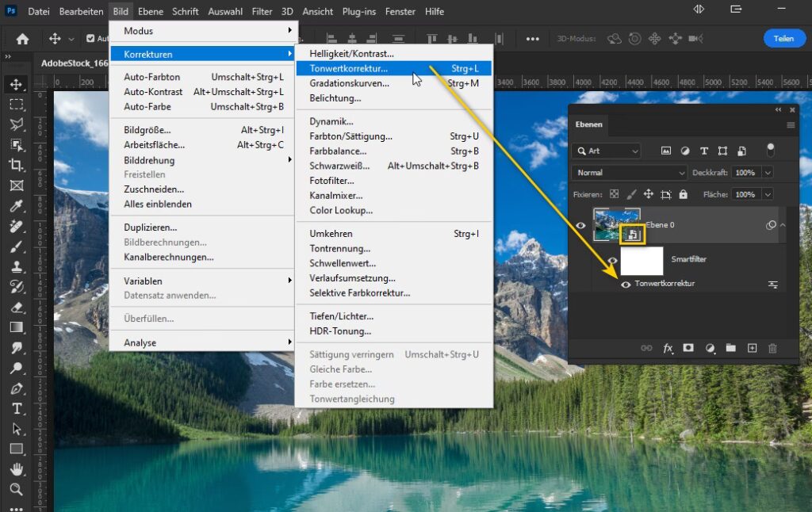Open Tonwertkorrektur filter blending options icon
The image size is (812, 512).
(x=772, y=284)
